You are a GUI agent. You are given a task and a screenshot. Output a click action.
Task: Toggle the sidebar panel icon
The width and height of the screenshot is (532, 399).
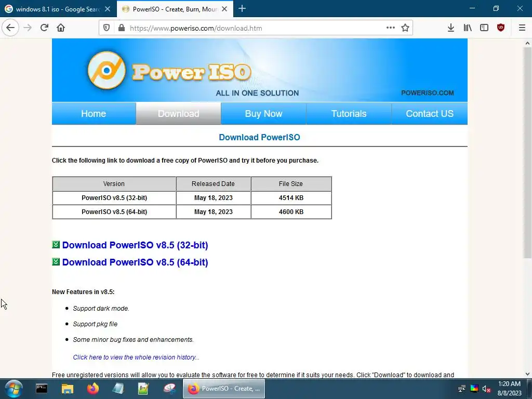click(484, 28)
